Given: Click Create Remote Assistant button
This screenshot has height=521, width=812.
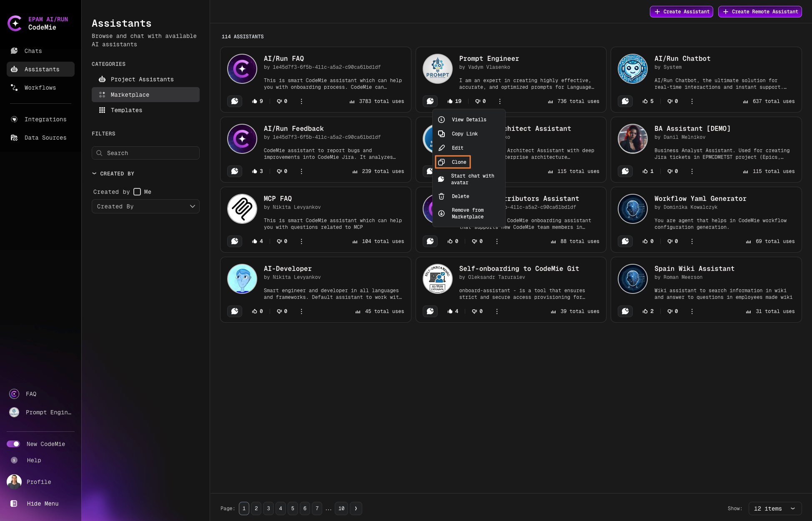Looking at the screenshot, I should [x=759, y=12].
